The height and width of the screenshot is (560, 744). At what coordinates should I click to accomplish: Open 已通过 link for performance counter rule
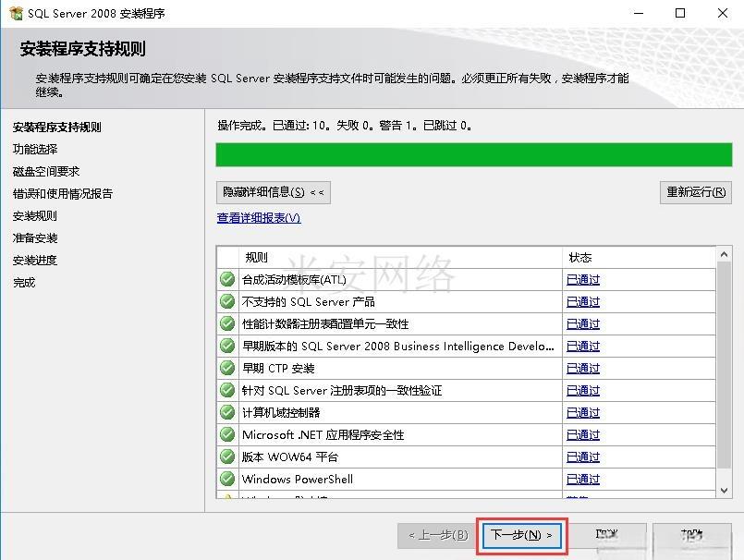[x=583, y=324]
